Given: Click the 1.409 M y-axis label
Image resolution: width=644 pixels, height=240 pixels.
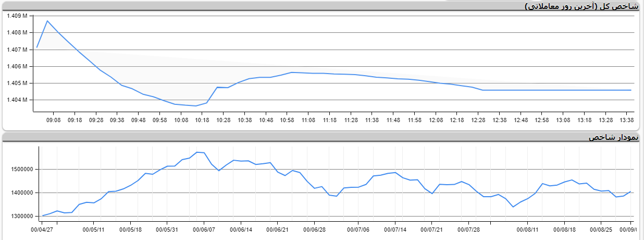Looking at the screenshot, I should 16,16.
